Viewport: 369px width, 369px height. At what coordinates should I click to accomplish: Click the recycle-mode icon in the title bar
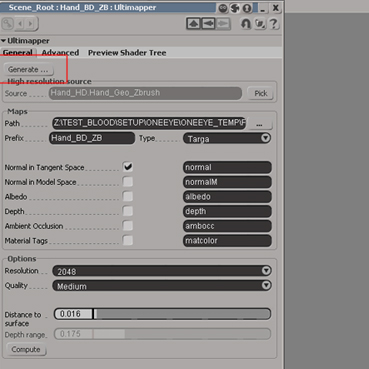235,8
